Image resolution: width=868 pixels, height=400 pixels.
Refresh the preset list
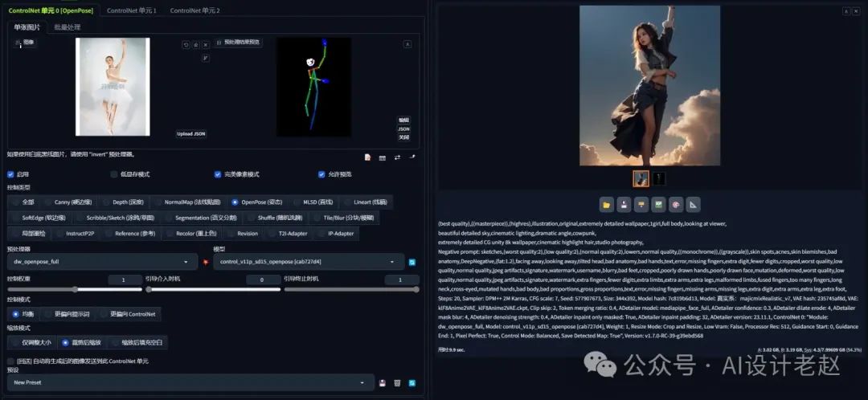pos(411,383)
